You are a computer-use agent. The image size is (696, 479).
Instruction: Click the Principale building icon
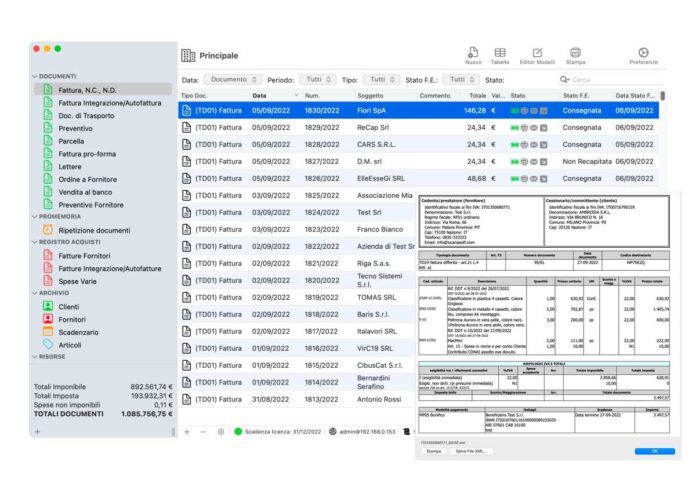(x=188, y=55)
